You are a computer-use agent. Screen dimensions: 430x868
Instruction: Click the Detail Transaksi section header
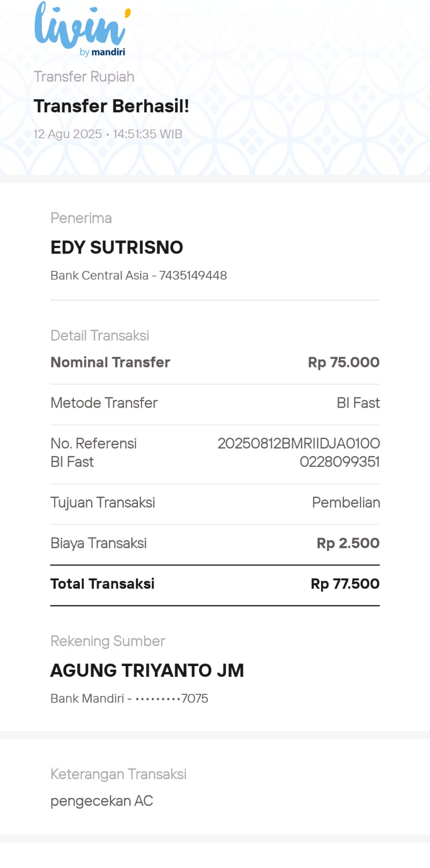click(99, 335)
